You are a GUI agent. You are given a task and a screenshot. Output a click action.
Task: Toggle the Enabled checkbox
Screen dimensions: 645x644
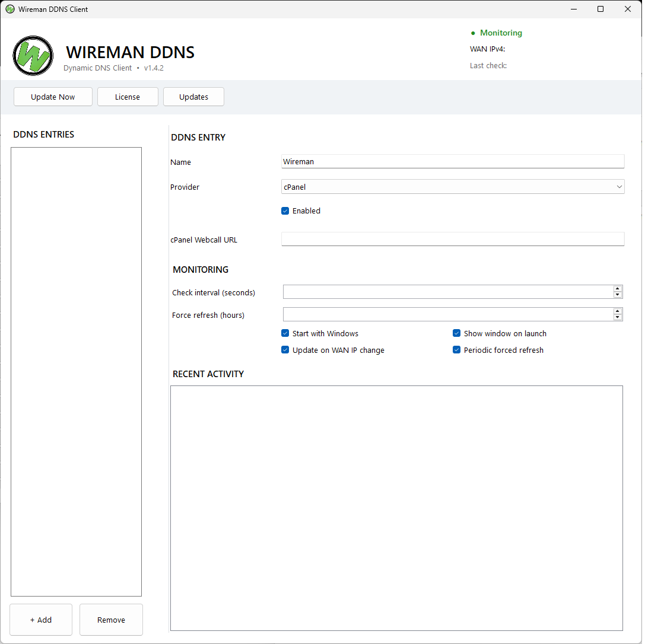[x=285, y=211]
